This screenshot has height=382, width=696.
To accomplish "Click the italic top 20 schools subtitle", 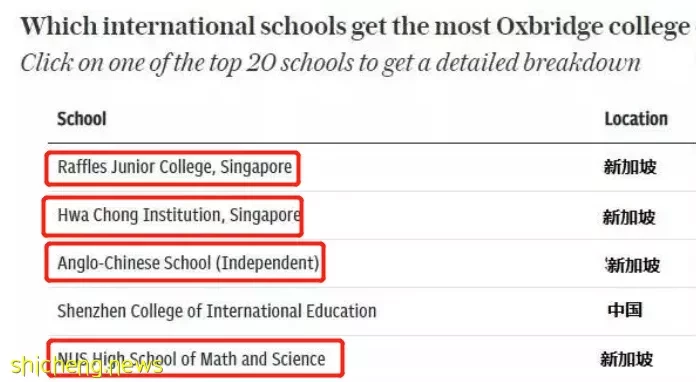I will [x=331, y=63].
